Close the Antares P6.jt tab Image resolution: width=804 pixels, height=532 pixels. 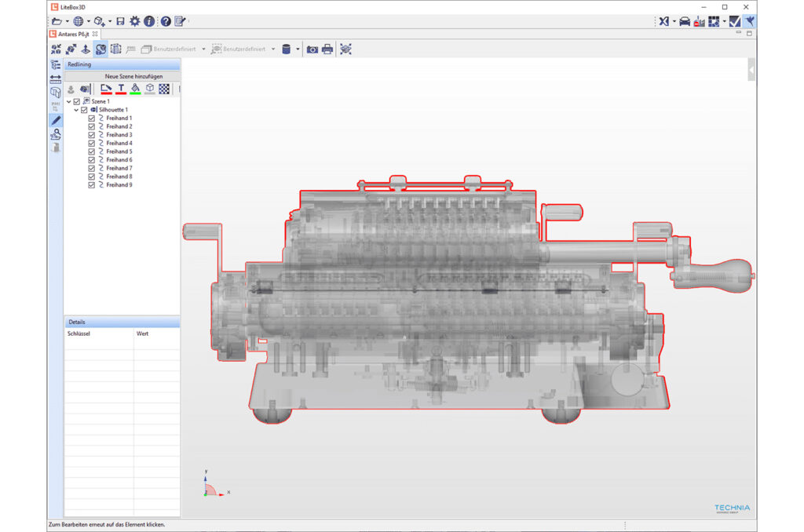(95, 34)
